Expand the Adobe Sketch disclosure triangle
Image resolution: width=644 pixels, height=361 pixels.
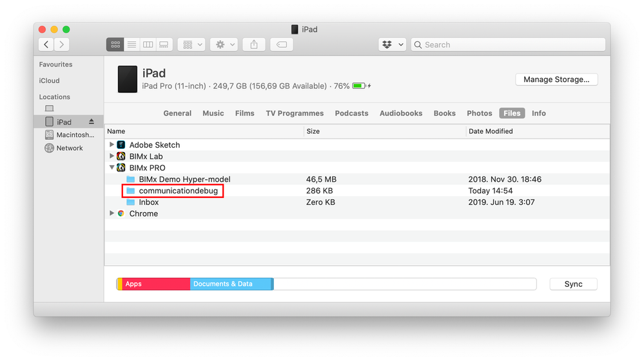[x=112, y=144]
